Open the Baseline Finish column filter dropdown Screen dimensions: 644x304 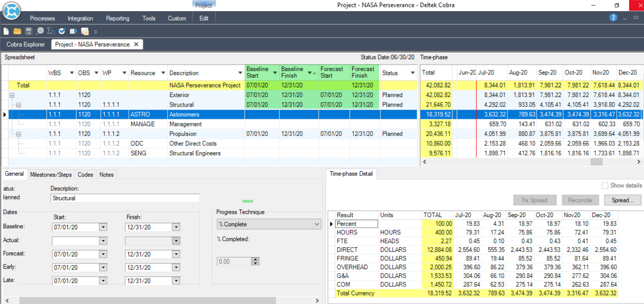[x=310, y=73]
